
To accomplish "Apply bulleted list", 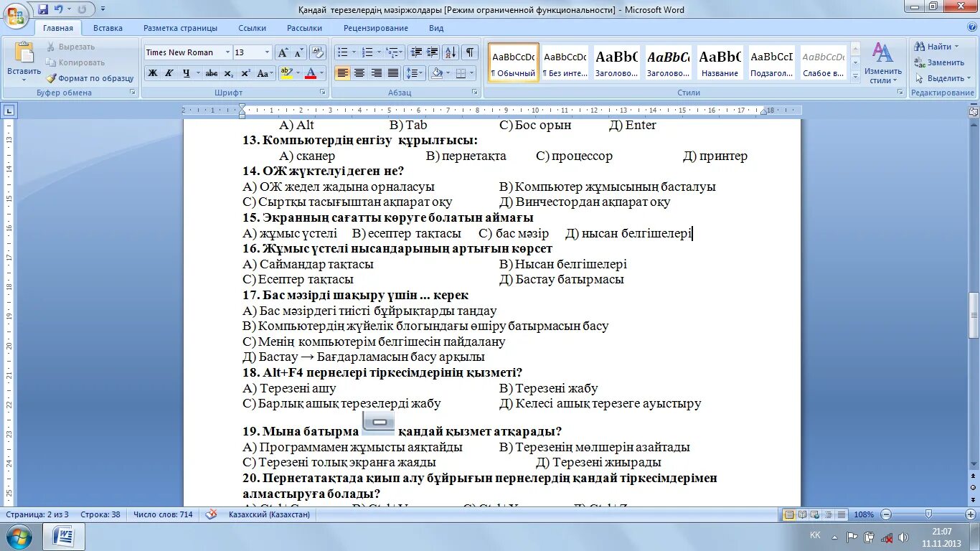I will coord(342,52).
